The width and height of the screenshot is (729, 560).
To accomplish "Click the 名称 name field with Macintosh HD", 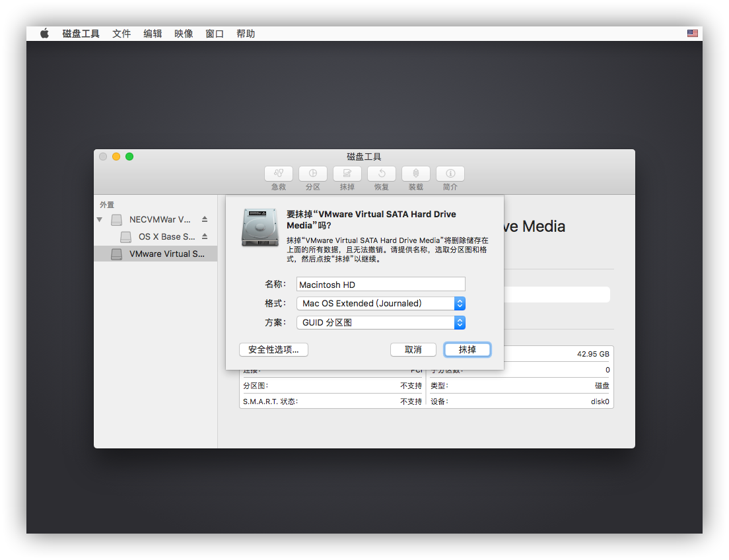I will (x=381, y=284).
